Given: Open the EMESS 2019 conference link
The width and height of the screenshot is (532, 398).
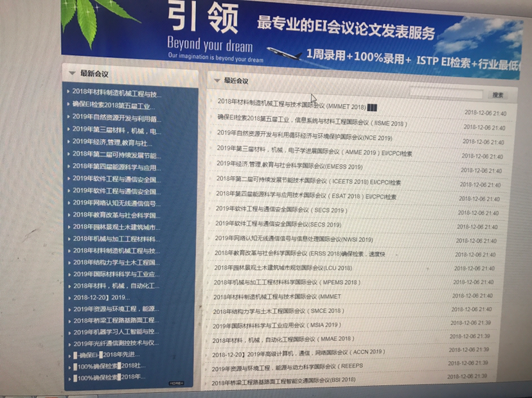Looking at the screenshot, I should [289, 165].
